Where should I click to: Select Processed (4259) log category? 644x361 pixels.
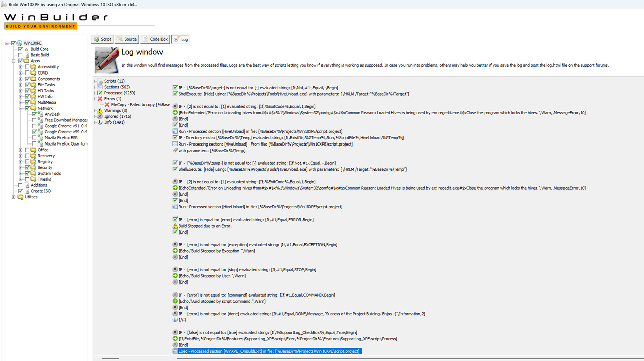[x=119, y=93]
